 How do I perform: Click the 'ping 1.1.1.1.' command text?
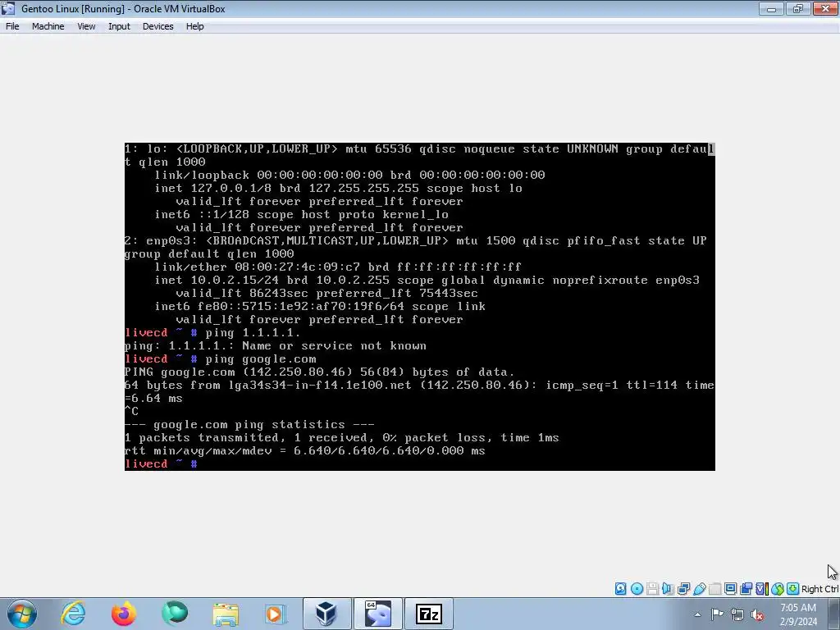click(x=253, y=333)
